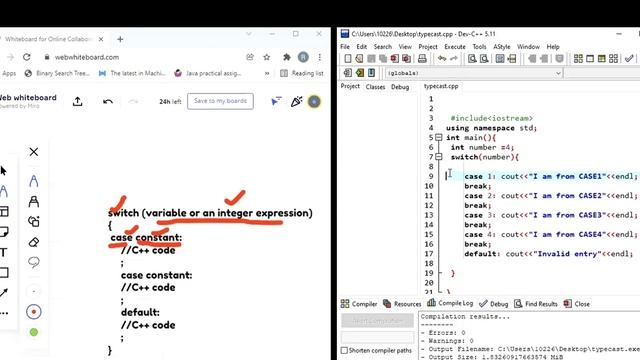The width and height of the screenshot is (640, 360).
Task: Open the Compile Log bottom tab
Action: pos(450,303)
